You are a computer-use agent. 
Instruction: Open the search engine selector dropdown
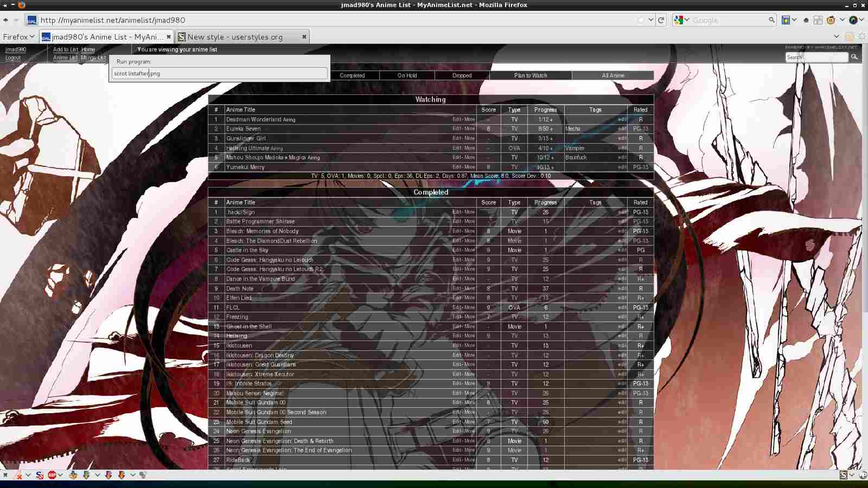tap(687, 20)
